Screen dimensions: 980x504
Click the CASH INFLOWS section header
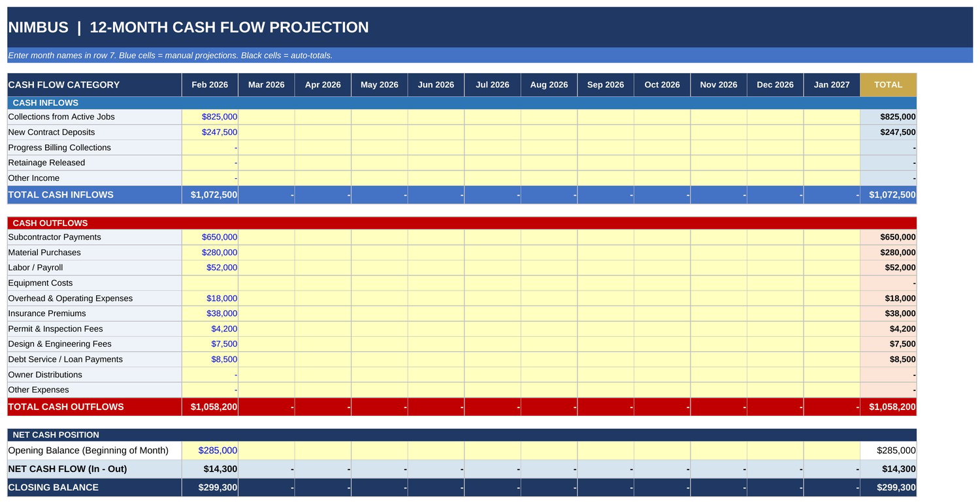(462, 103)
